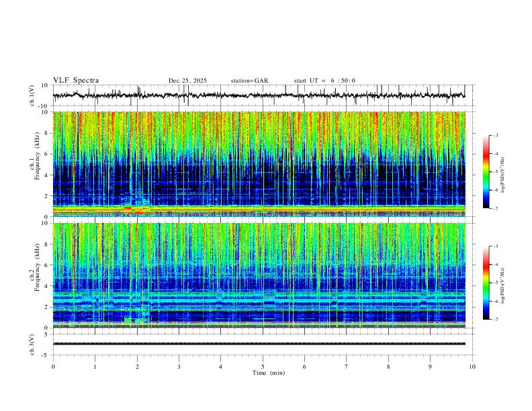Click the "6" tick on ch.1 frequency axis
This screenshot has height=411, width=532.
(47, 154)
